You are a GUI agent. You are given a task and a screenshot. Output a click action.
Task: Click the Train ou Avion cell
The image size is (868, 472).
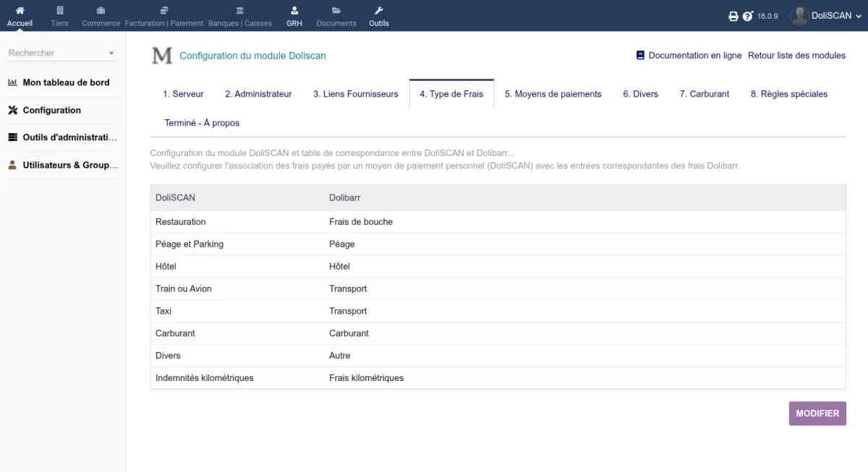pyautogui.click(x=184, y=289)
